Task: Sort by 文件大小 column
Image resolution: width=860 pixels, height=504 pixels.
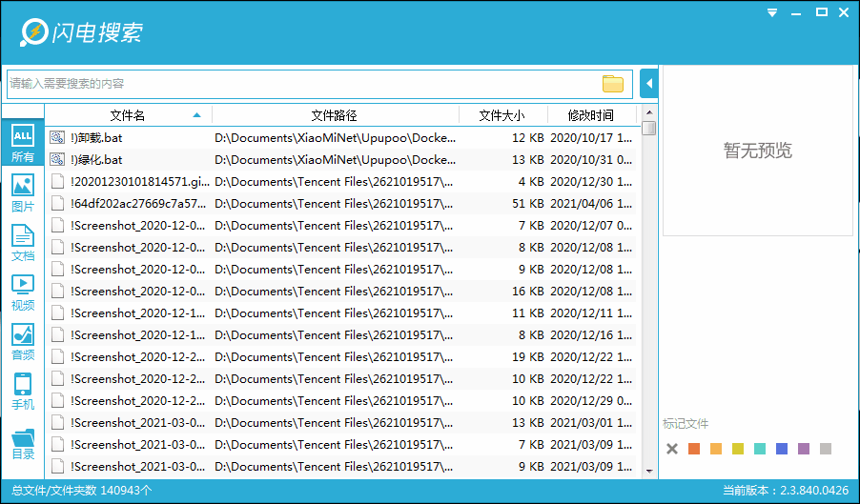Action: (x=502, y=115)
